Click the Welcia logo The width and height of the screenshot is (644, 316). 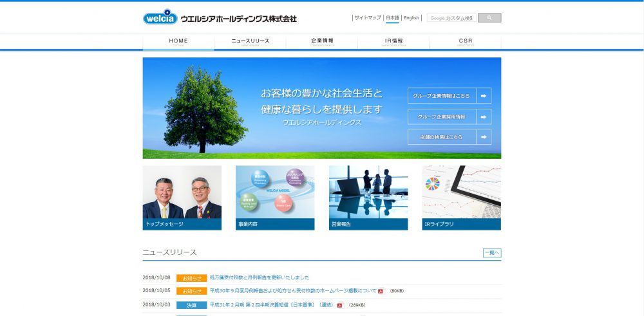(x=160, y=17)
